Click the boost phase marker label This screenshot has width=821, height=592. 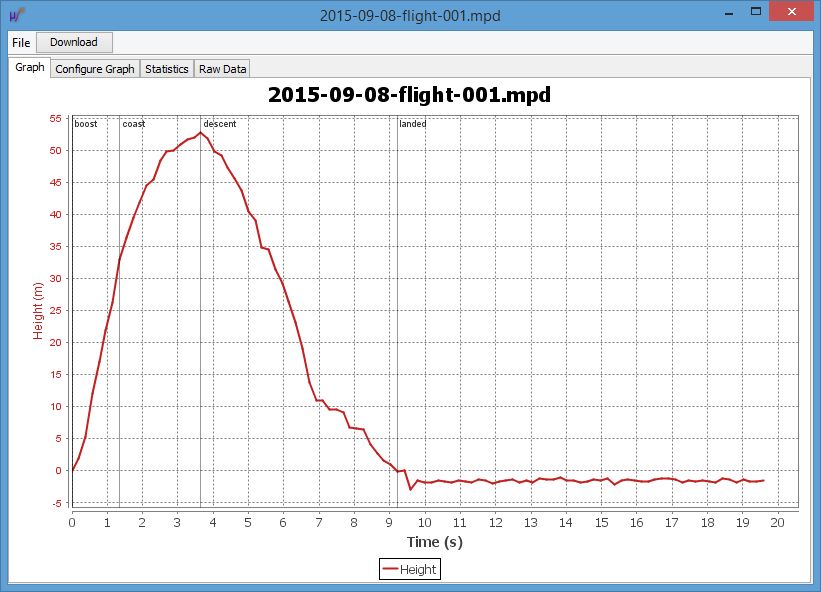coord(86,124)
